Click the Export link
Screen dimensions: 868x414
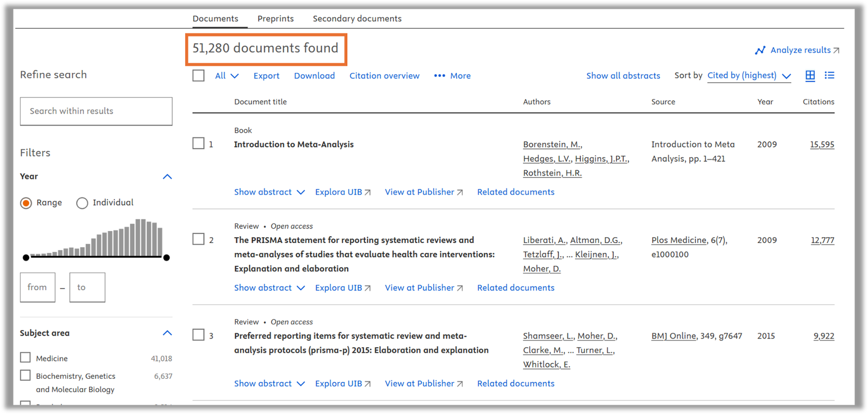(266, 76)
